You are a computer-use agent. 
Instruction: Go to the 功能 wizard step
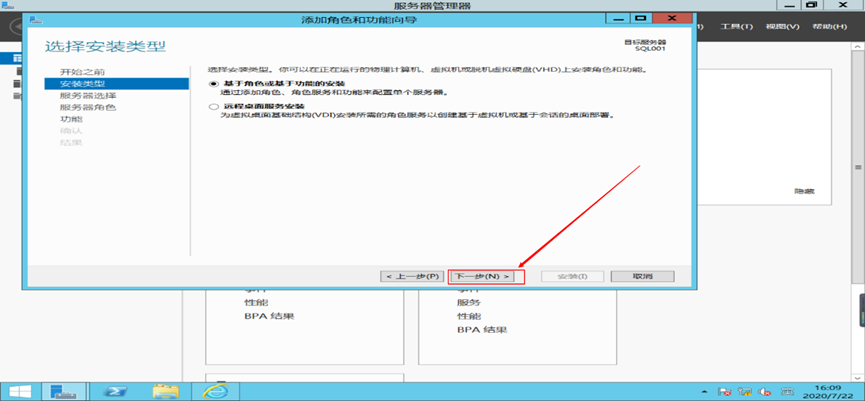[71, 119]
